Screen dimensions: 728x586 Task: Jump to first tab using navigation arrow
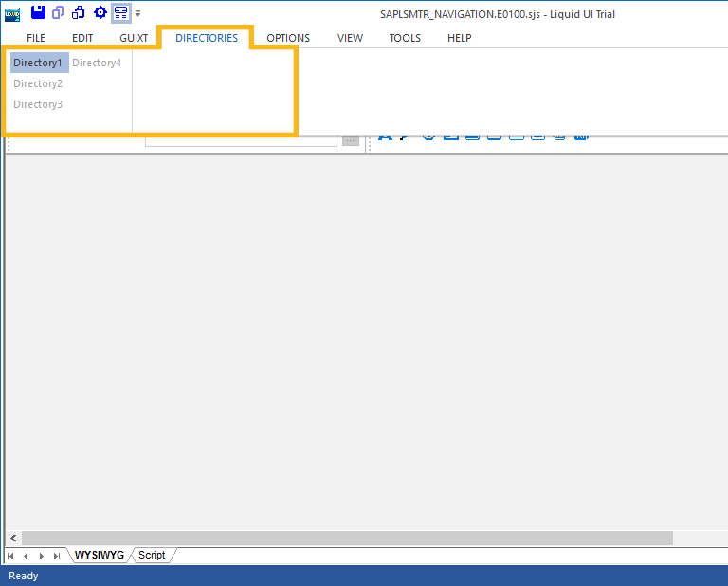tap(11, 556)
